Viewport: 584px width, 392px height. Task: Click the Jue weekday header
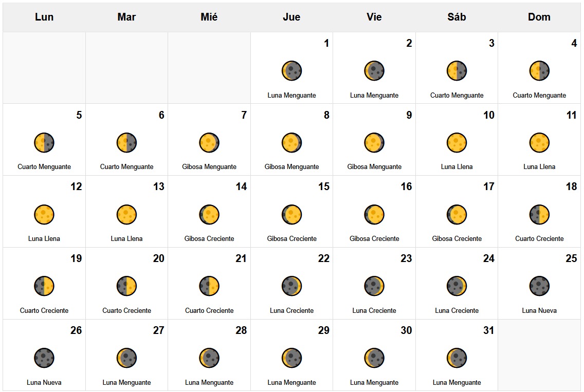pyautogui.click(x=291, y=17)
